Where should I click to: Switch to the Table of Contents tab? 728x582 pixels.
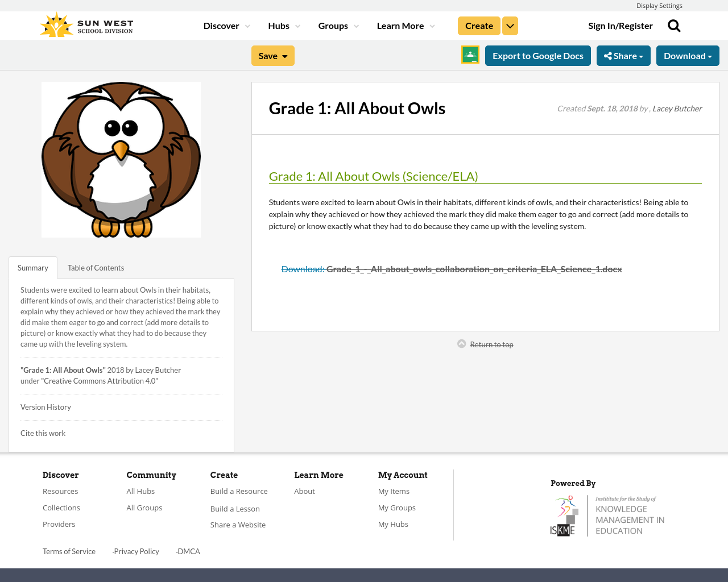(x=96, y=267)
